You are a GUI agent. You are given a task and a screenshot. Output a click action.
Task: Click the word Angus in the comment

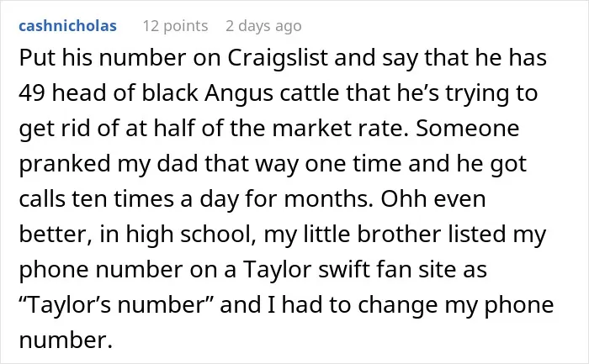(x=239, y=94)
